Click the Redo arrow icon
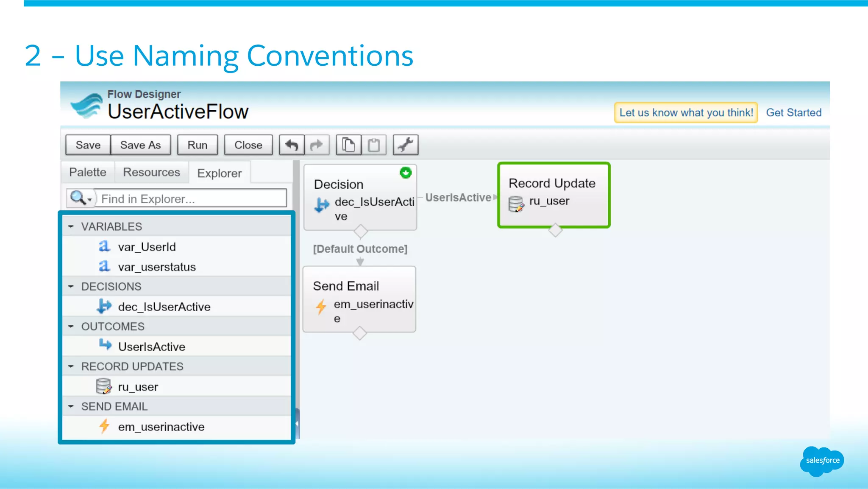868x489 pixels. point(316,145)
